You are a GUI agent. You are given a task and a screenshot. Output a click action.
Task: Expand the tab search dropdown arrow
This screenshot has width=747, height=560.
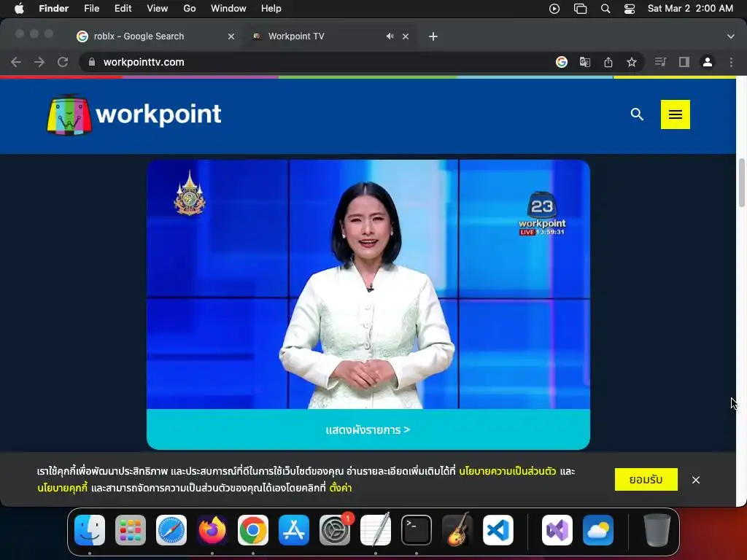pyautogui.click(x=730, y=36)
